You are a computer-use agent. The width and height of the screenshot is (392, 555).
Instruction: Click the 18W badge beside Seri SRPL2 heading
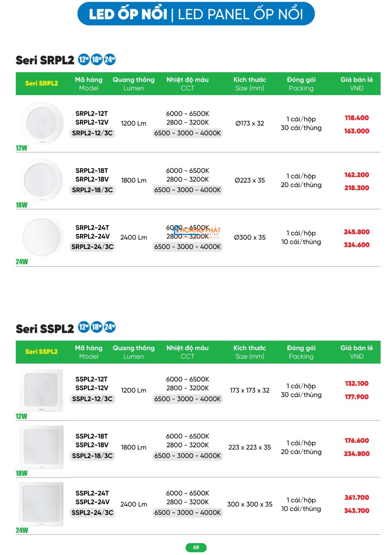[96, 59]
